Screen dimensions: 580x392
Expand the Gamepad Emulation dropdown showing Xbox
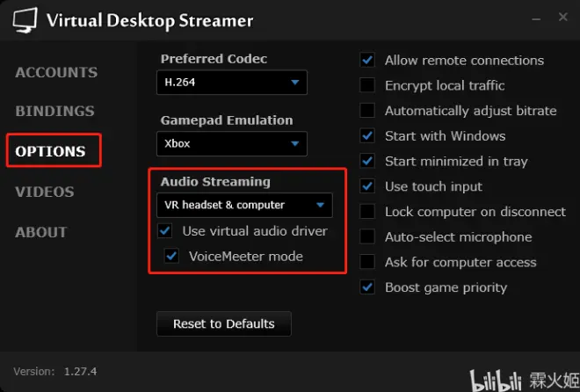tap(232, 143)
